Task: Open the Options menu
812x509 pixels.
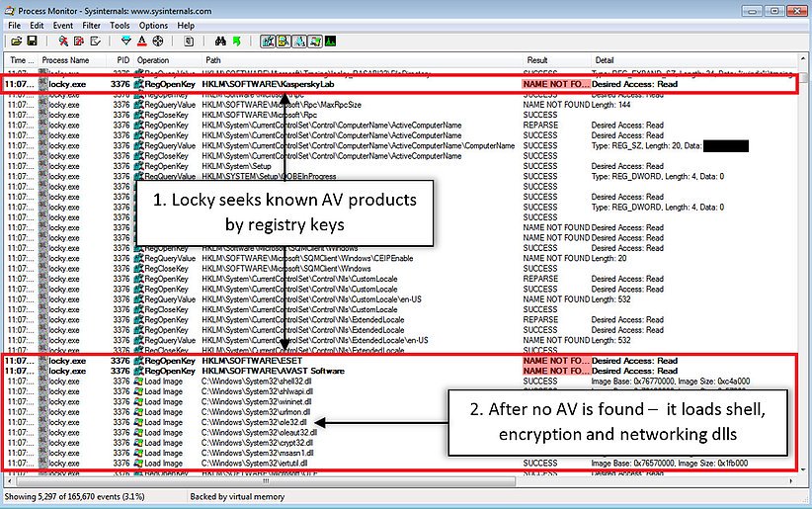Action: coord(153,26)
